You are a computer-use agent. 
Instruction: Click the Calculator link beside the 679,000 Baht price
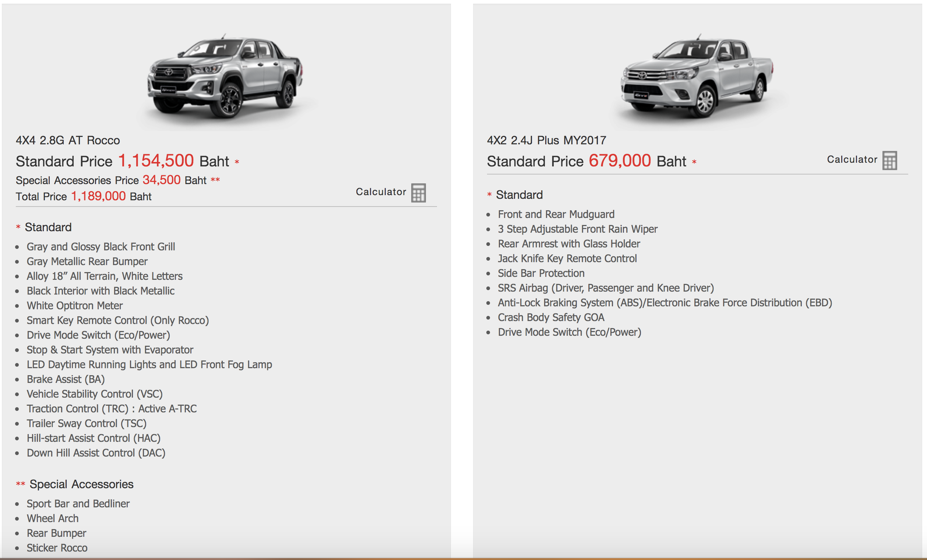[x=852, y=159]
